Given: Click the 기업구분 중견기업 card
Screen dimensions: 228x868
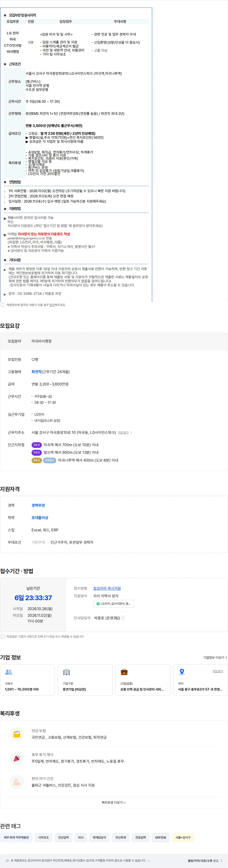Looking at the screenshot, I should 85,680.
